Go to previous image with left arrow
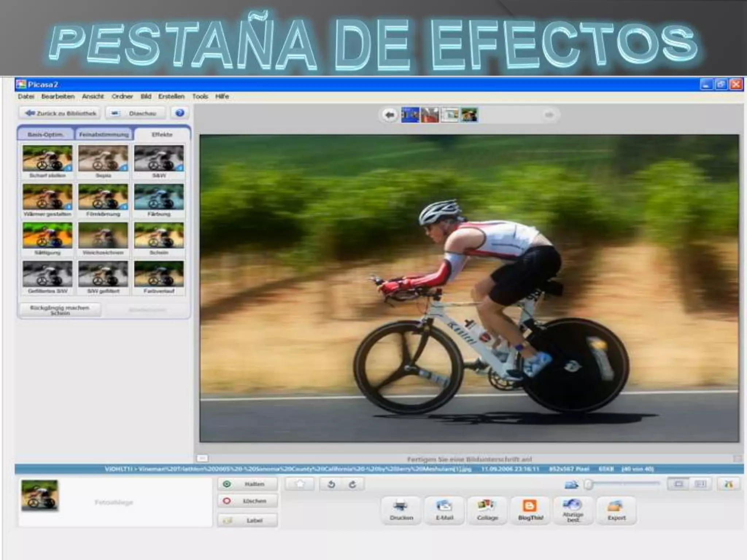747x560 pixels. pyautogui.click(x=389, y=115)
